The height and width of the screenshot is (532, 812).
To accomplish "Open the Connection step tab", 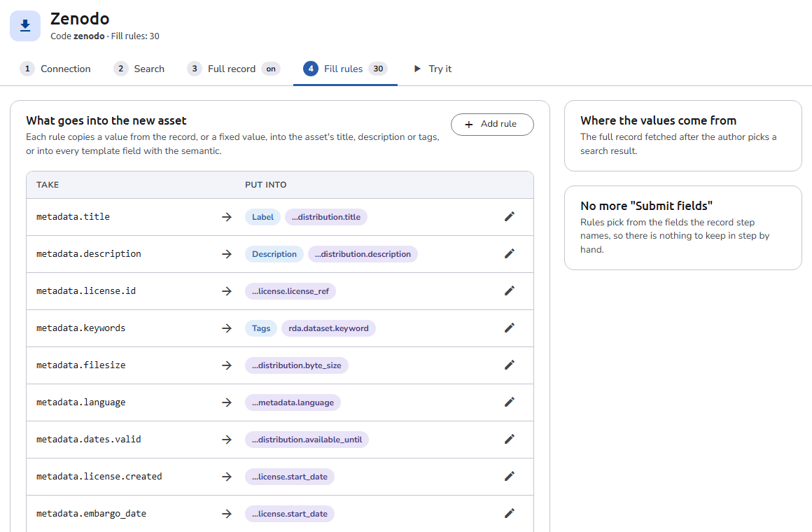I will tap(55, 69).
